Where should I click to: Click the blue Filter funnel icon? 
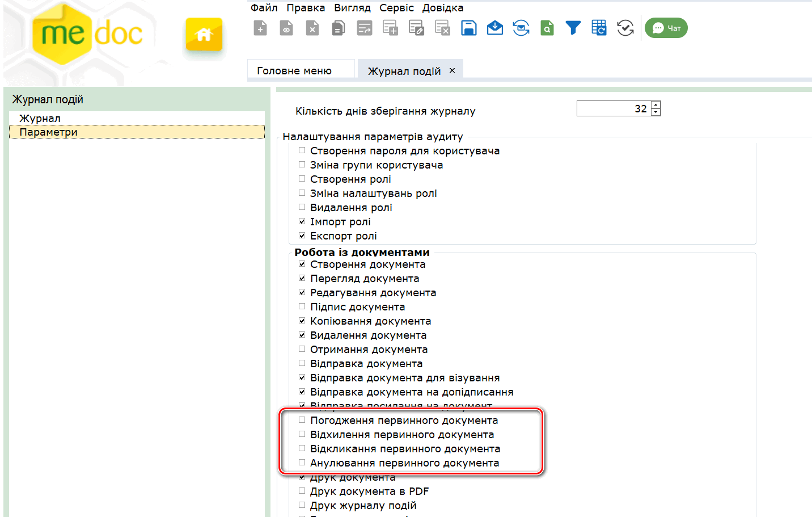(573, 28)
